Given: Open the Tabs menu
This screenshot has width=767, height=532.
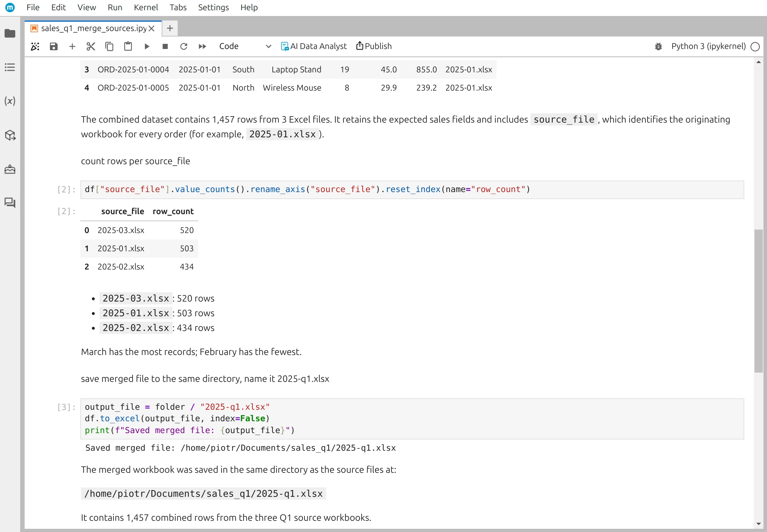Looking at the screenshot, I should 178,7.
